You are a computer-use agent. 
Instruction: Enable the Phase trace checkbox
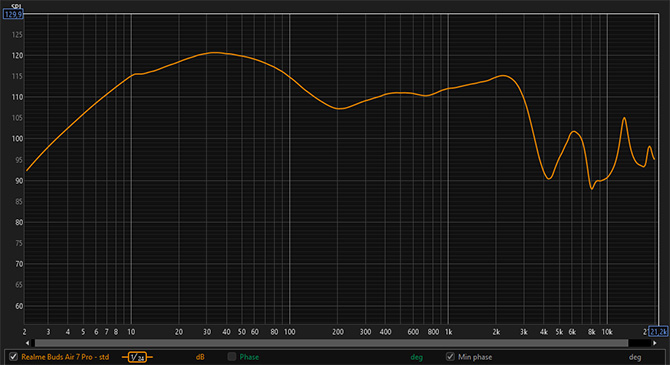coord(232,356)
